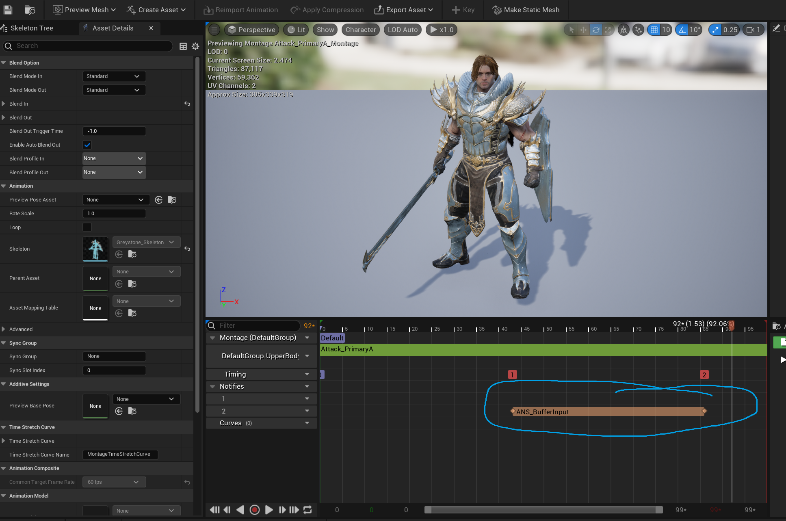Use selected asset for Preview Pose Asset
The width and height of the screenshot is (786, 521).
point(159,200)
